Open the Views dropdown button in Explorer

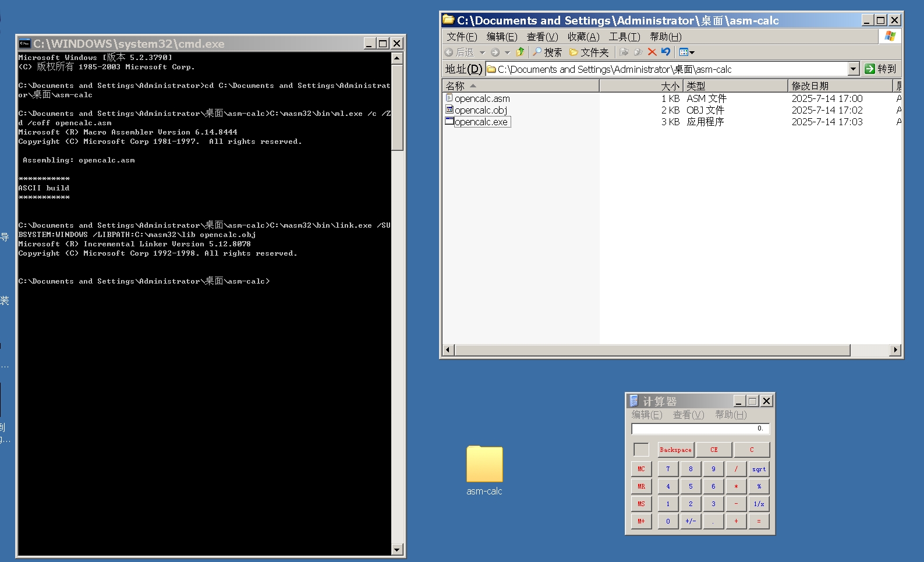pyautogui.click(x=687, y=52)
